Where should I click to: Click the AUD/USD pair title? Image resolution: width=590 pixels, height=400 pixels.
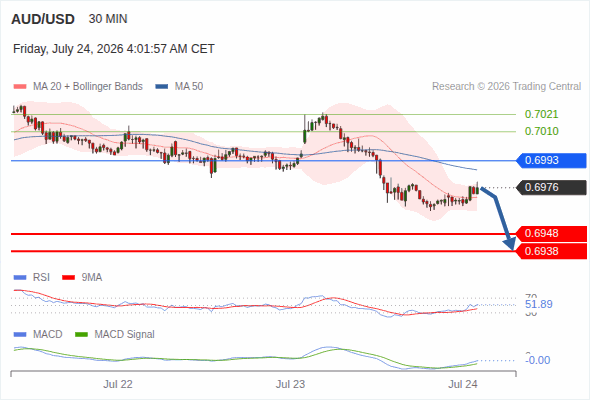point(43,19)
